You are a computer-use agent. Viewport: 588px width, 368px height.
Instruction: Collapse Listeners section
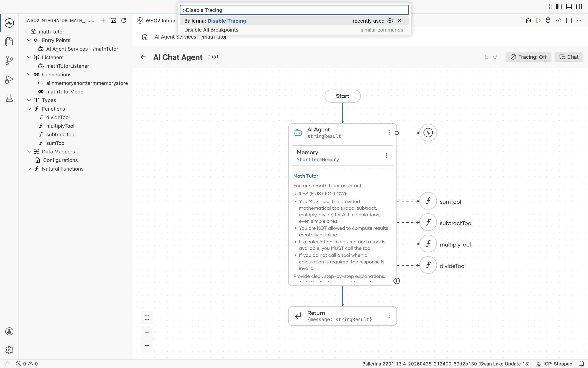pos(29,57)
